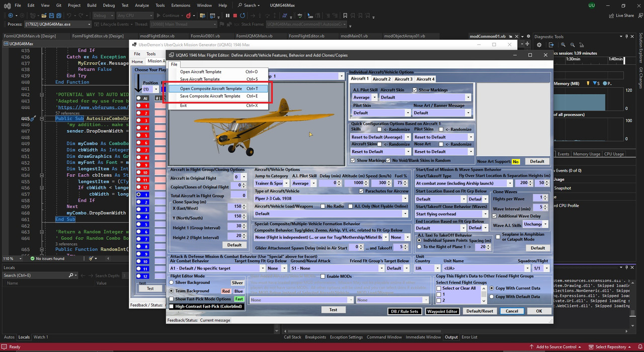
Task: Click the Altitude (m) input field
Action: coord(355,183)
